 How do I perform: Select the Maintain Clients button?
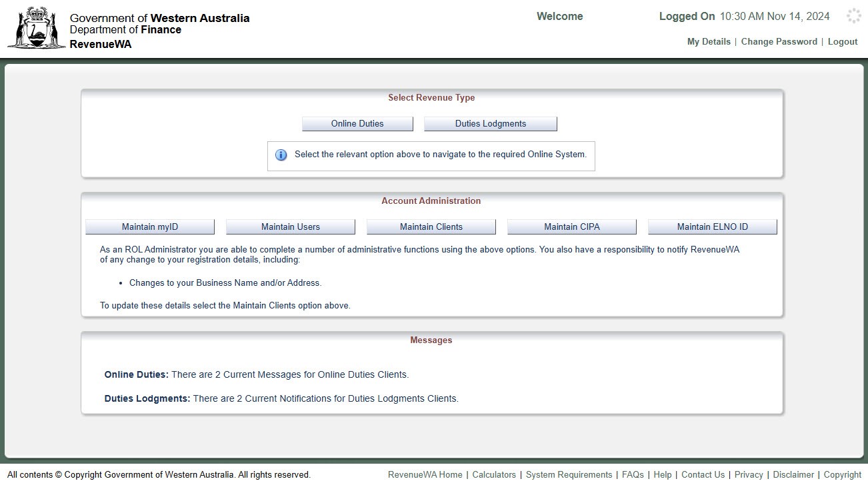pyautogui.click(x=431, y=227)
